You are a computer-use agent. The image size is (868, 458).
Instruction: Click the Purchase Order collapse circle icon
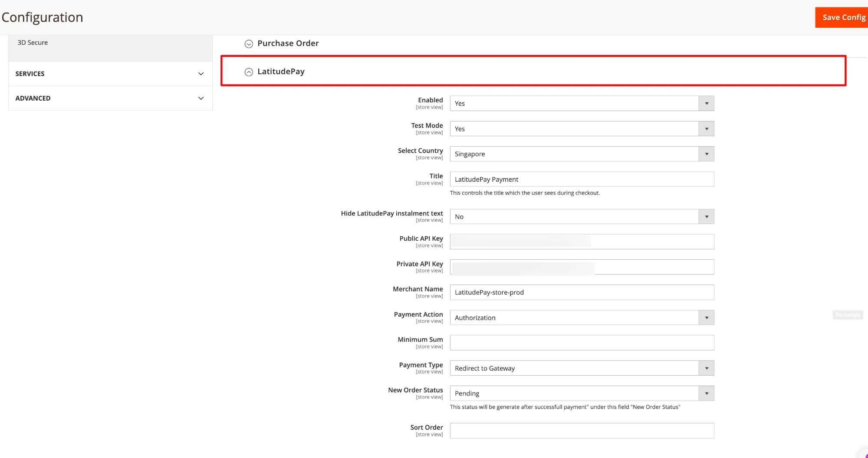click(x=249, y=44)
